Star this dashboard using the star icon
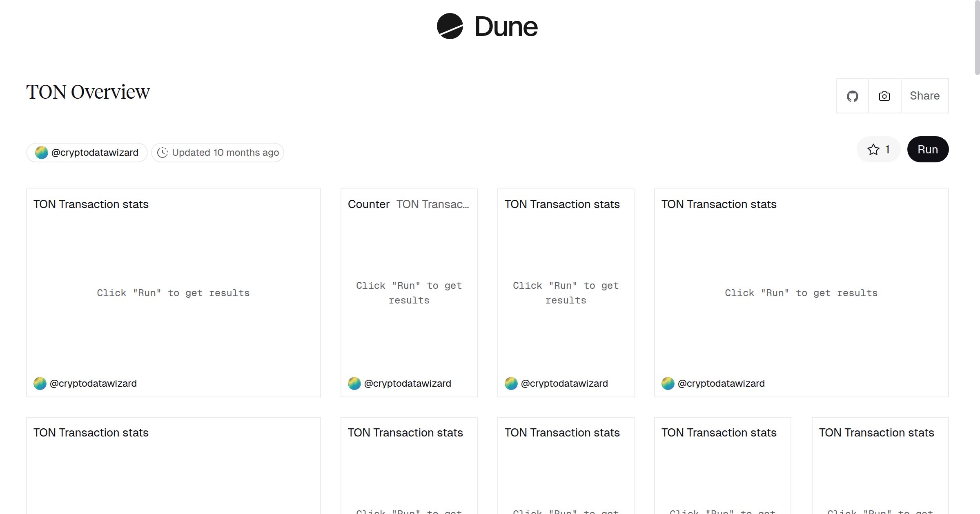 [x=873, y=150]
